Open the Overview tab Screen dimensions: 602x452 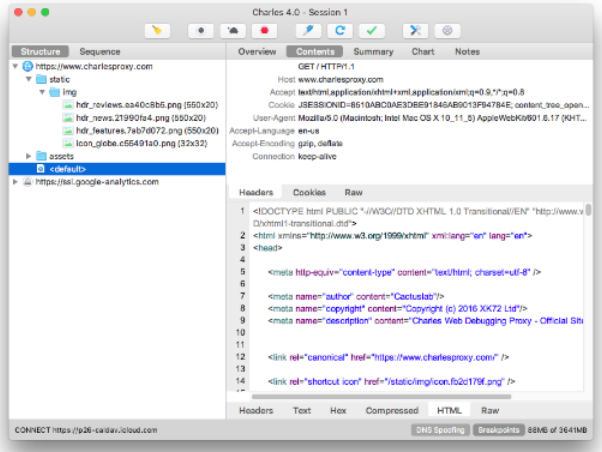click(x=257, y=51)
